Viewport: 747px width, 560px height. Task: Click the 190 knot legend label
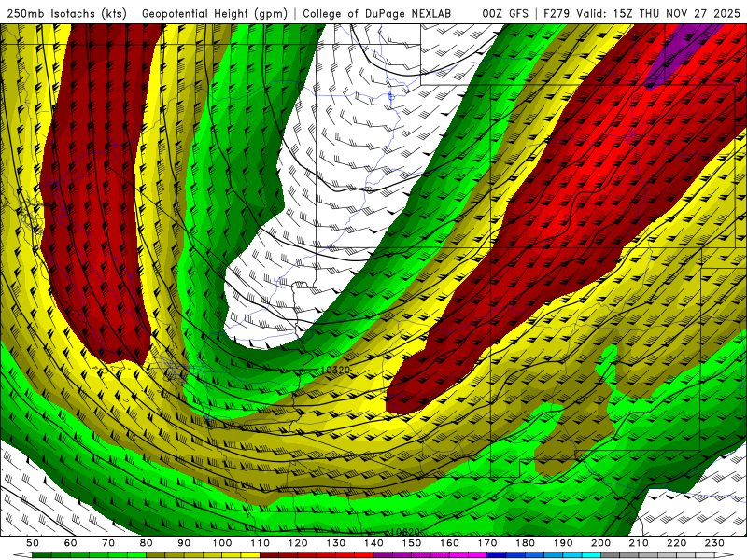point(563,543)
